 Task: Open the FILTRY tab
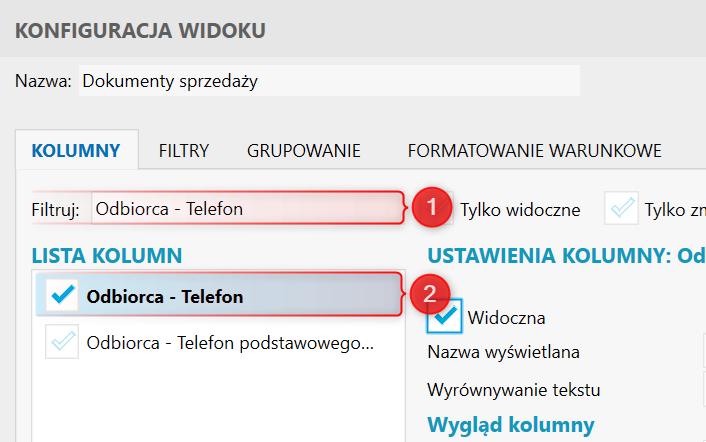(184, 151)
